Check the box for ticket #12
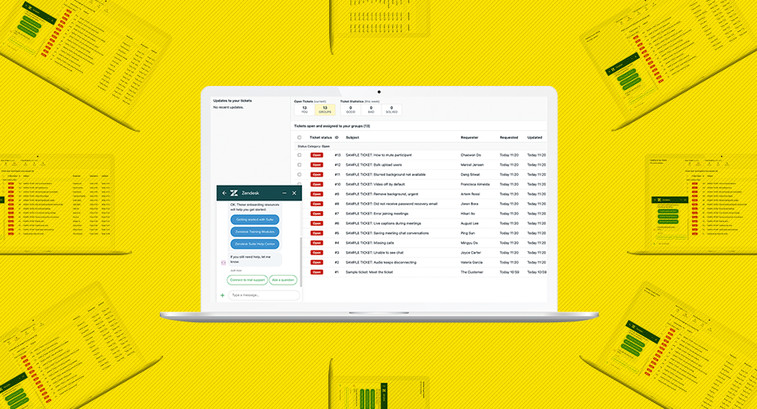Screen dimensions: 757x409 [x=299, y=165]
